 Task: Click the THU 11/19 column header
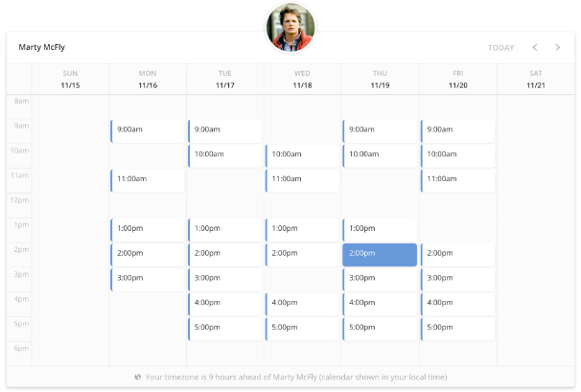381,80
